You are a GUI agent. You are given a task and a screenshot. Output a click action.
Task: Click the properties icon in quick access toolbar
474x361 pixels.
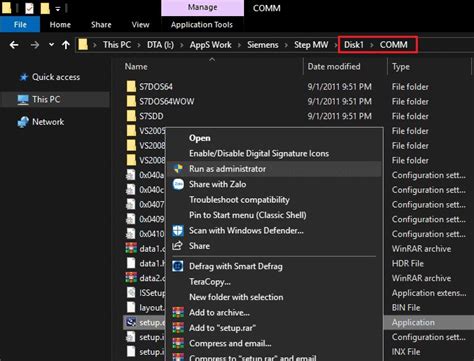point(29,8)
